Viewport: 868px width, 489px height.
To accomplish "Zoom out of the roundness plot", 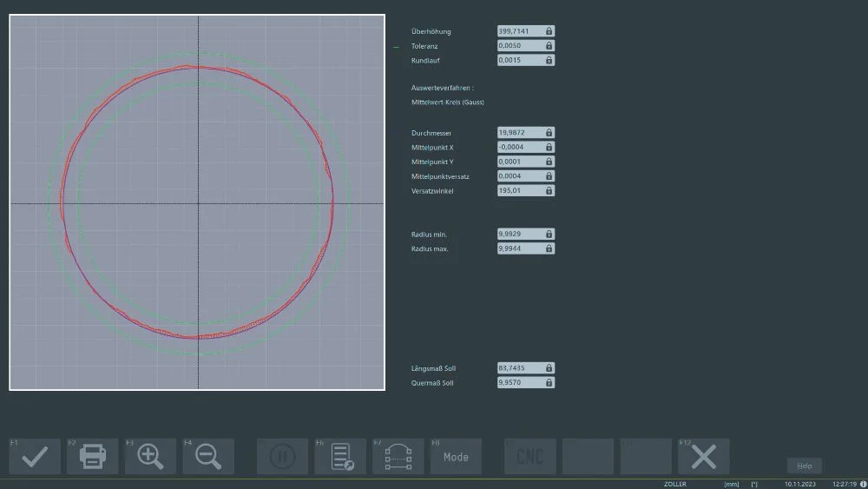I will tap(208, 456).
